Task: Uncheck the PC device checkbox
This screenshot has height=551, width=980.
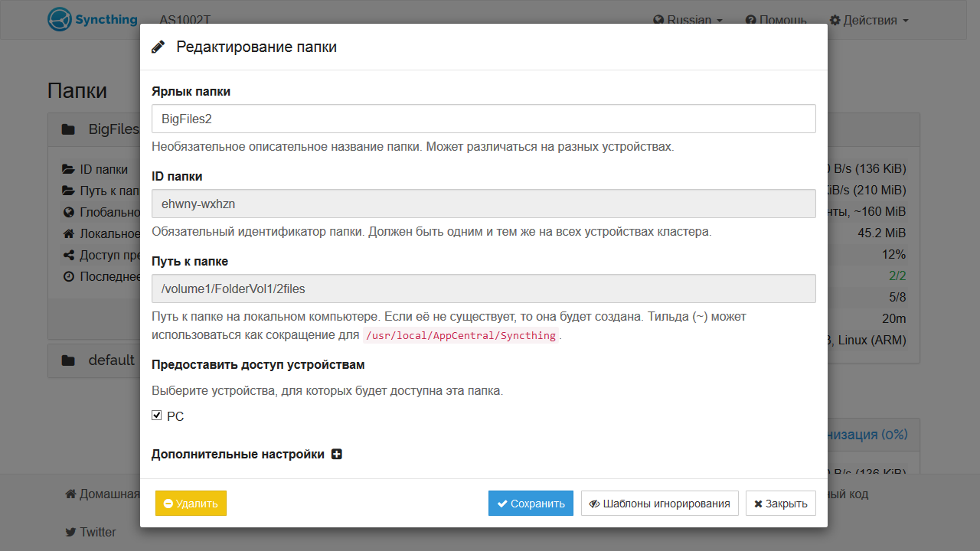Action: pos(157,416)
